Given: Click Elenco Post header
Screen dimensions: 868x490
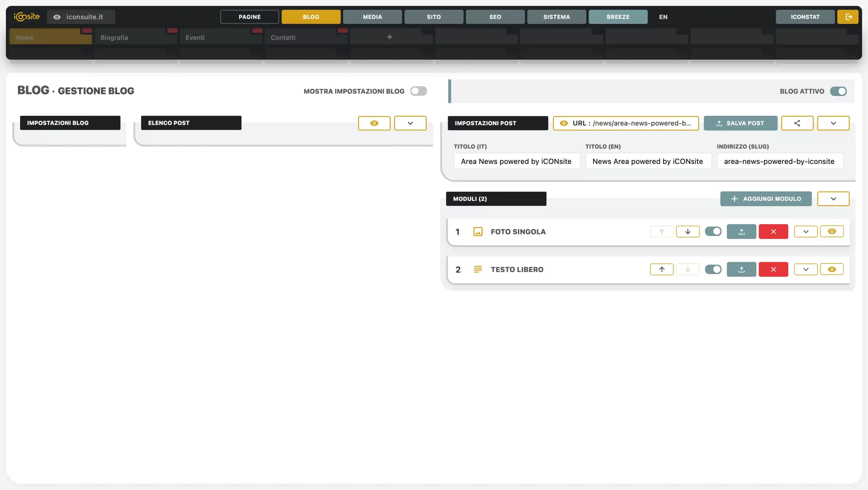Looking at the screenshot, I should pos(191,123).
